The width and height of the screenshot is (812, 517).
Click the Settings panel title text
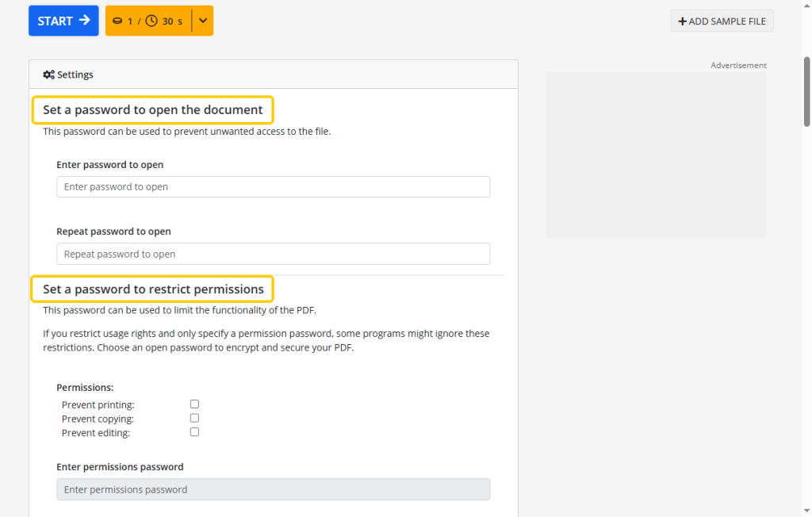75,75
